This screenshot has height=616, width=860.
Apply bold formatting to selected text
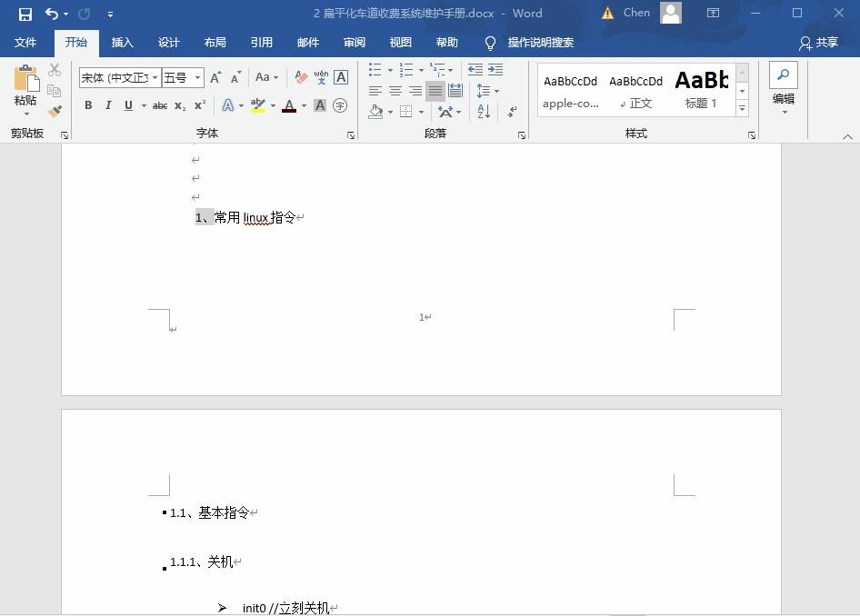tap(88, 105)
